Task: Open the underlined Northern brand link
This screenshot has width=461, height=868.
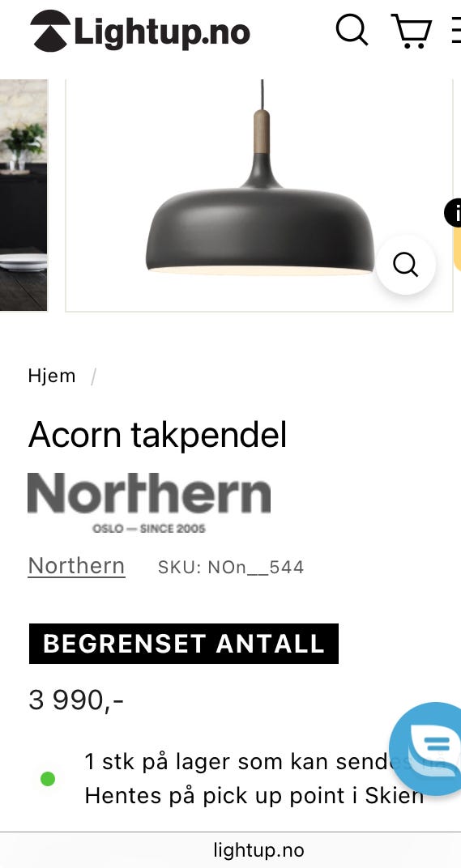Action: [x=76, y=566]
